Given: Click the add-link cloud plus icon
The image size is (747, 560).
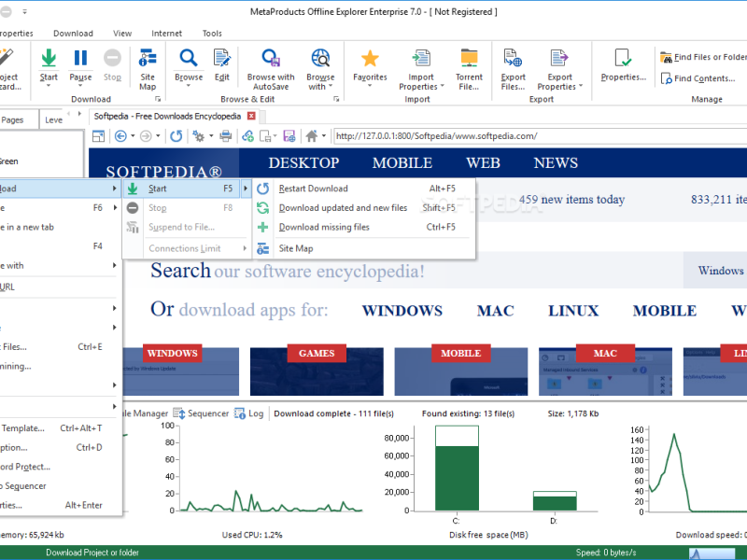Looking at the screenshot, I should pos(247,136).
